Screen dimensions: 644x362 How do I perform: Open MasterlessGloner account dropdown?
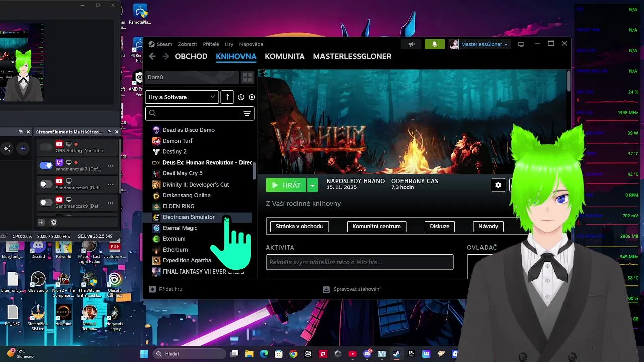tap(479, 44)
